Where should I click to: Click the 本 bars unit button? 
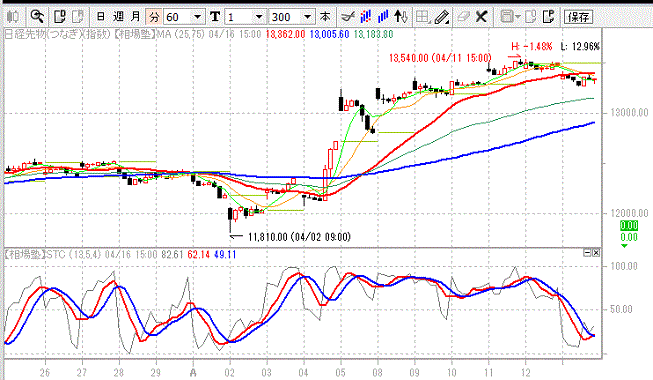325,17
